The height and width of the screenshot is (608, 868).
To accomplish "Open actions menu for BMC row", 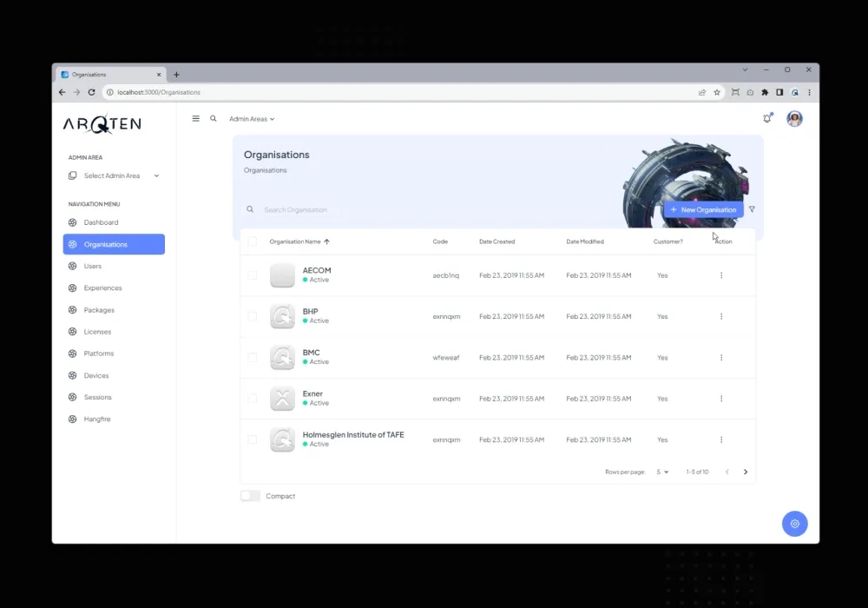I will coord(721,357).
